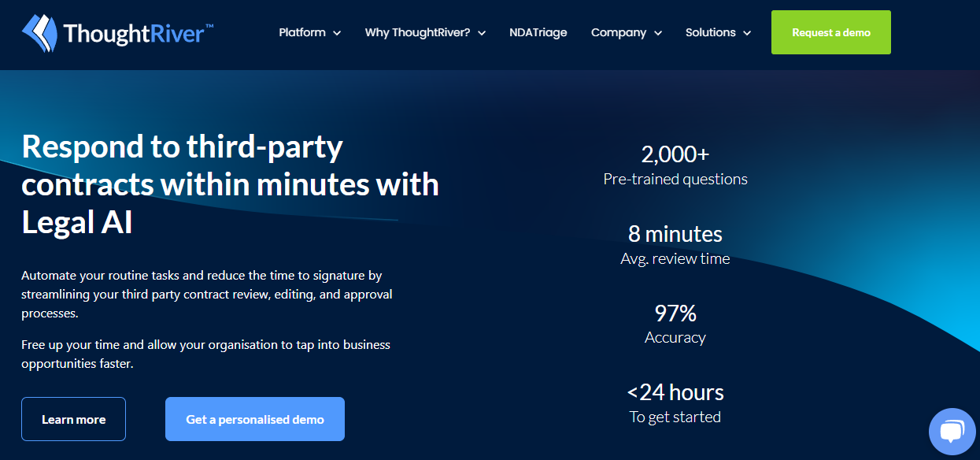Click the 8 minutes statistic
Viewport: 980px width, 460px height.
(675, 234)
